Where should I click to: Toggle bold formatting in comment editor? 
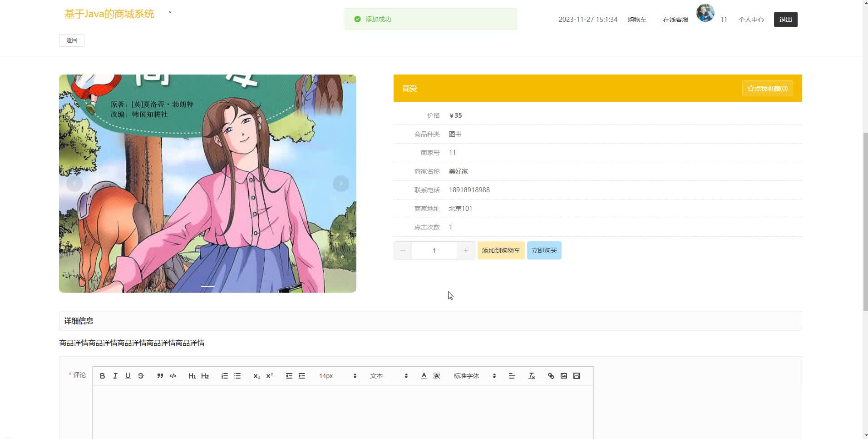[x=102, y=376]
